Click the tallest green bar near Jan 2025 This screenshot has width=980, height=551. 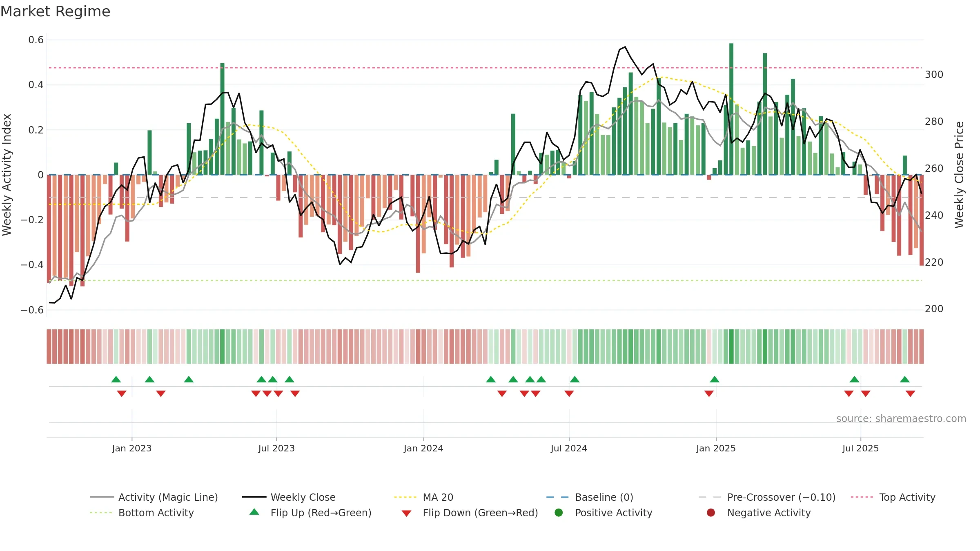click(731, 109)
